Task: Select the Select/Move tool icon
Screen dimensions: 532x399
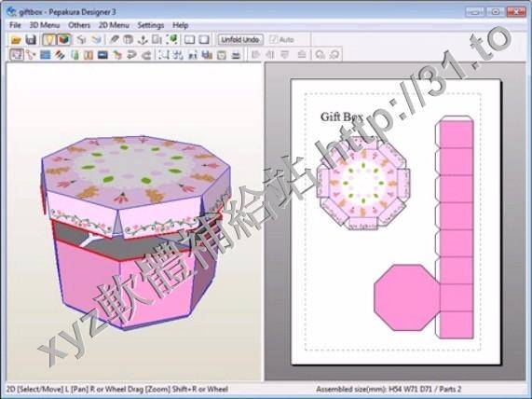Action: pos(16,54)
